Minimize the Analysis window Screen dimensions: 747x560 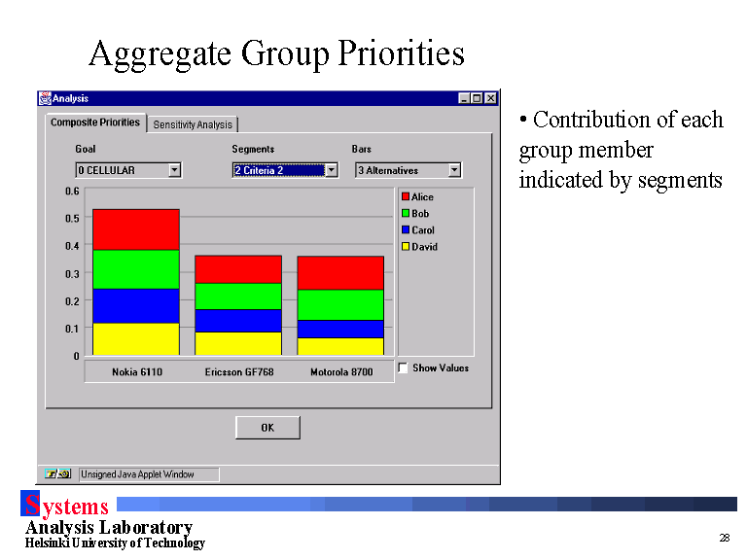coord(464,98)
